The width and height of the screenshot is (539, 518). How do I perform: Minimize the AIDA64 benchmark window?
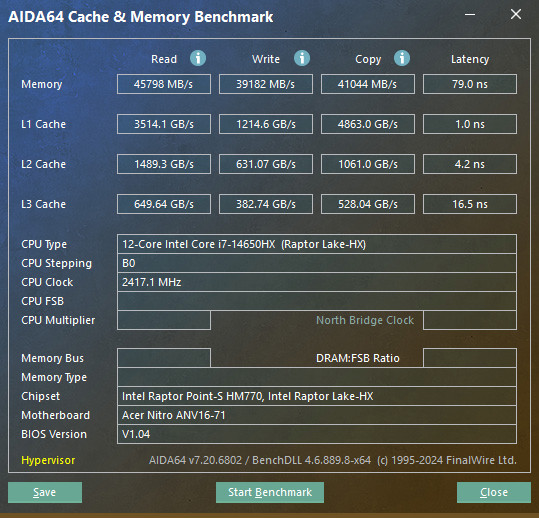pos(470,14)
